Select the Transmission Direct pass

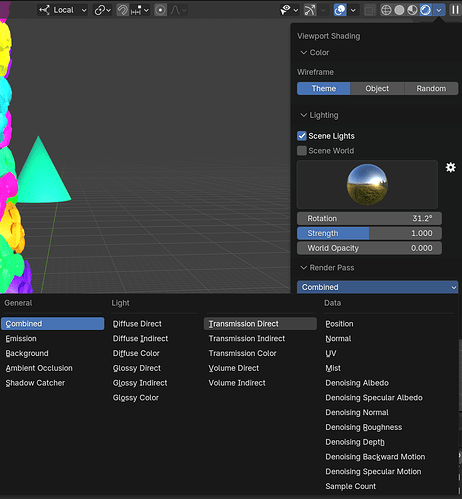click(260, 324)
